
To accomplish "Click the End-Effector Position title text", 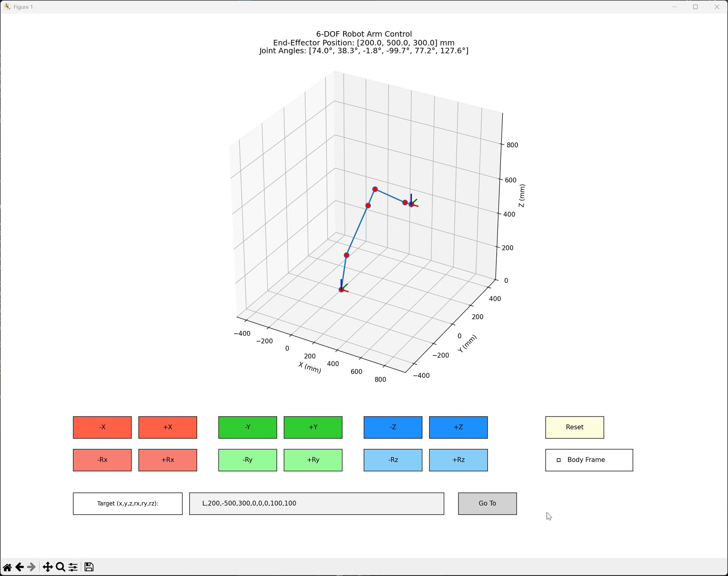I will pos(364,42).
